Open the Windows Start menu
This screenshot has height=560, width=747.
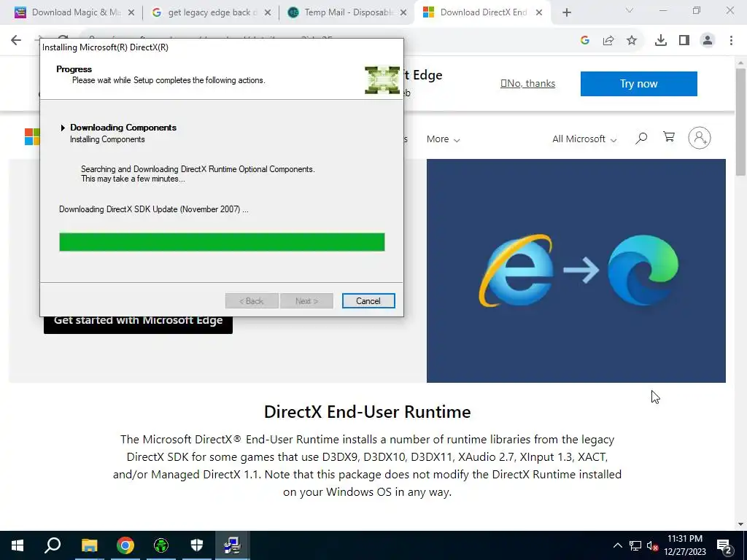coord(18,545)
